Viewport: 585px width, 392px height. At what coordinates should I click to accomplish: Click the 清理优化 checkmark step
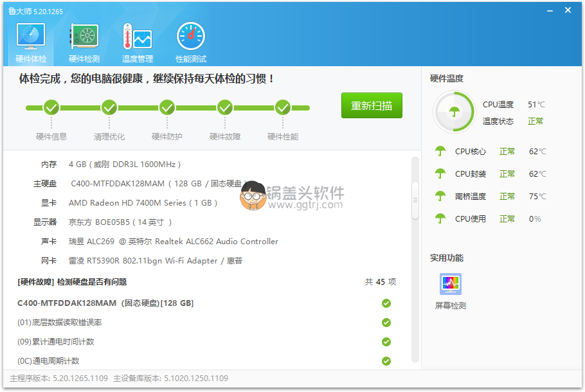pyautogui.click(x=109, y=108)
